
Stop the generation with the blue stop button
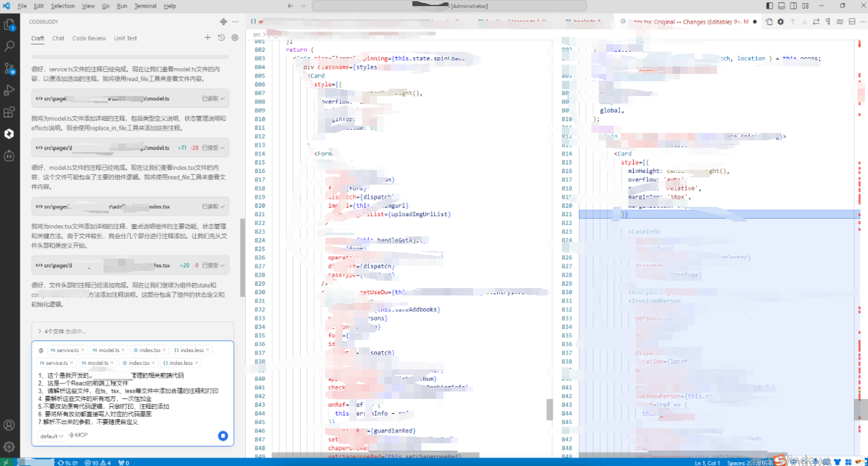(223, 436)
